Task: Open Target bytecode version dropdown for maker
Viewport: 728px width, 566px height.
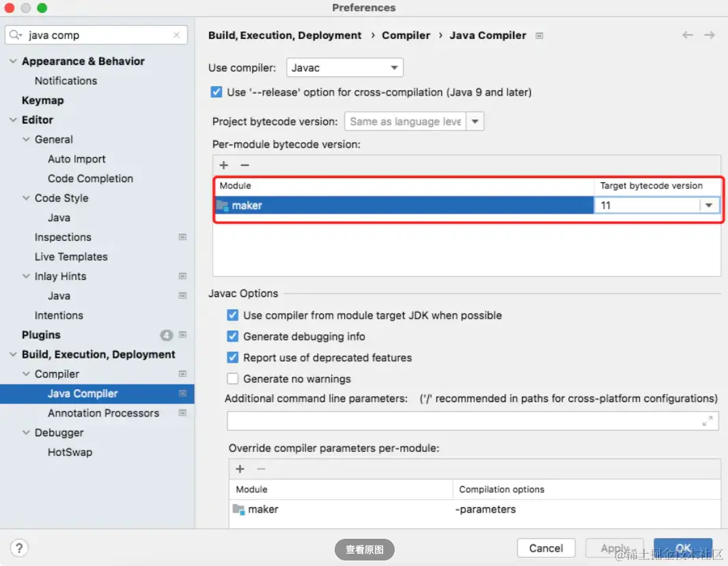Action: pos(709,206)
